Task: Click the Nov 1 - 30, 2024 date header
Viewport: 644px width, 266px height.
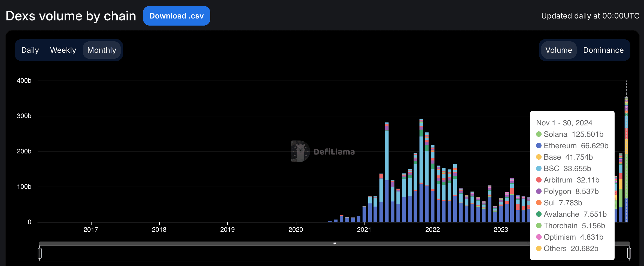Action: [x=564, y=123]
